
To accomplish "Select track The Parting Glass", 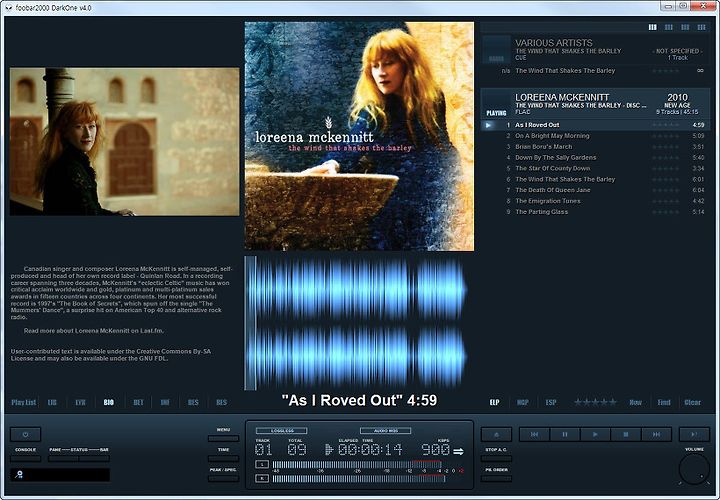I will [595, 212].
